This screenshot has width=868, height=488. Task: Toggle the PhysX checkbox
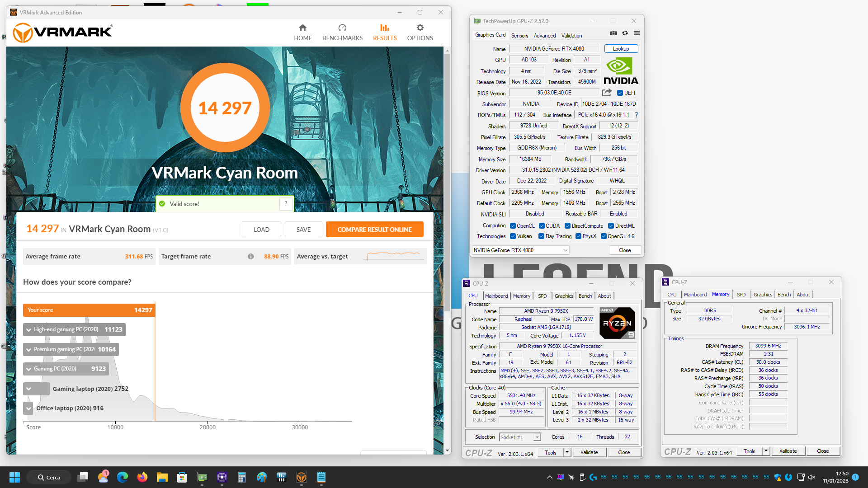click(578, 236)
